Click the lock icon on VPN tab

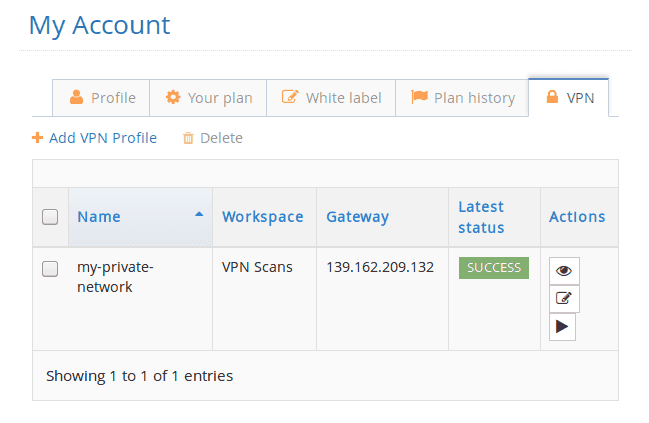pyautogui.click(x=551, y=98)
